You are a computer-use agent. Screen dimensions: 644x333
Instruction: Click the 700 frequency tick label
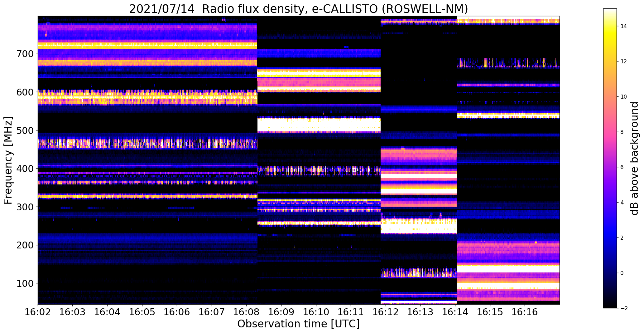click(24, 54)
